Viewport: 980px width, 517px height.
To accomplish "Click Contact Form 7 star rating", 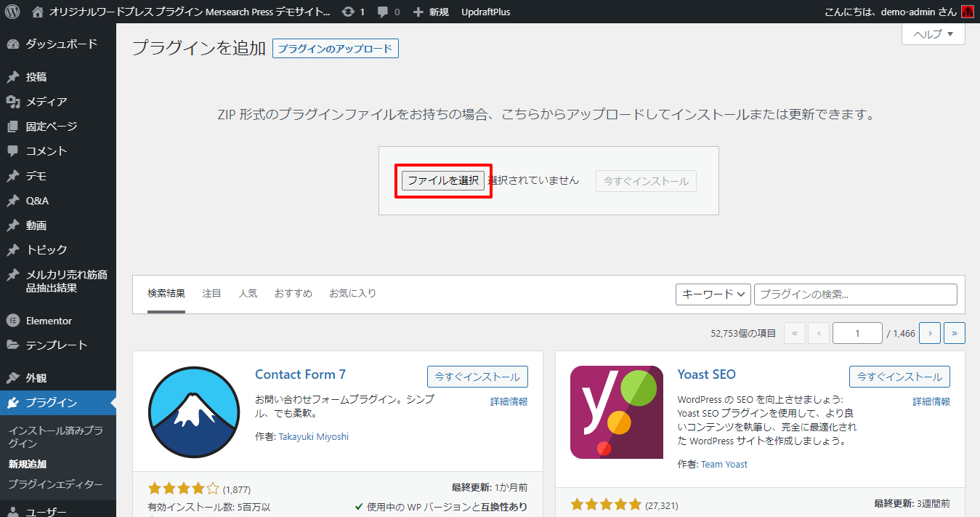I will pos(183,489).
